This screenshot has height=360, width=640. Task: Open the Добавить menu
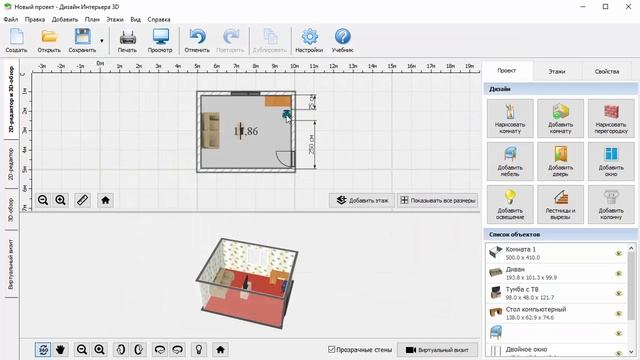[x=65, y=19]
